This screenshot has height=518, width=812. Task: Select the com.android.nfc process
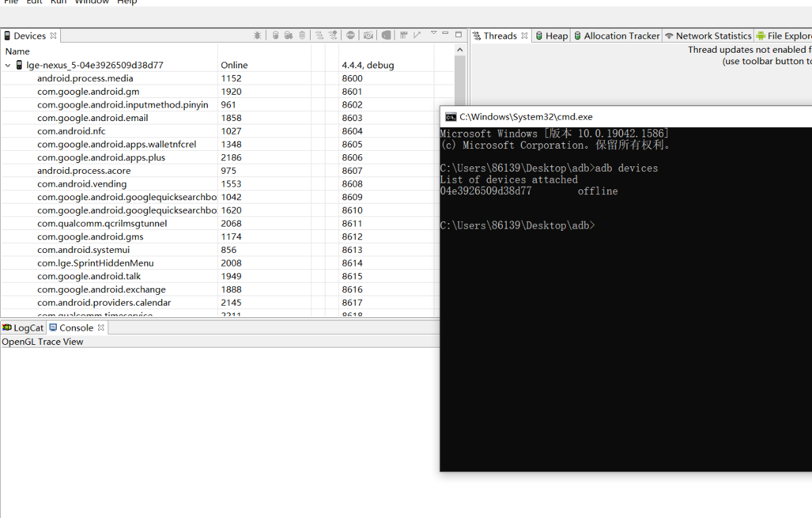tap(71, 131)
